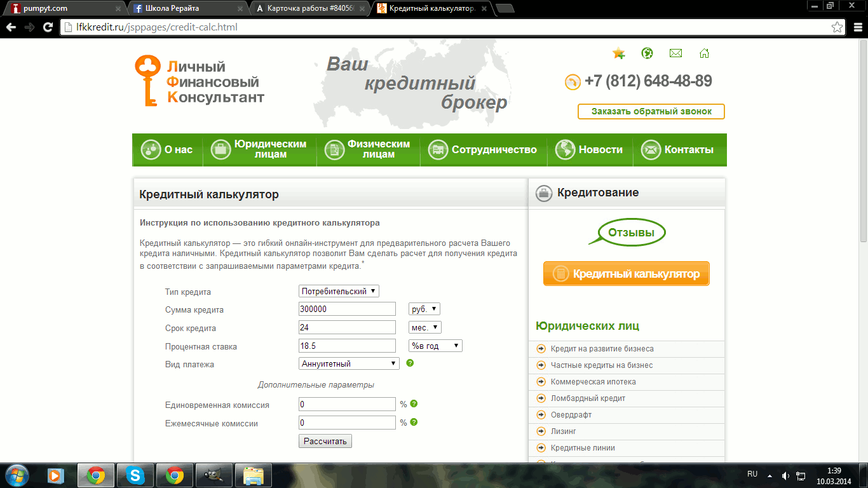Screen dimensions: 868x488
Task: Close the Школа Рерайта tab
Action: pyautogui.click(x=241, y=9)
